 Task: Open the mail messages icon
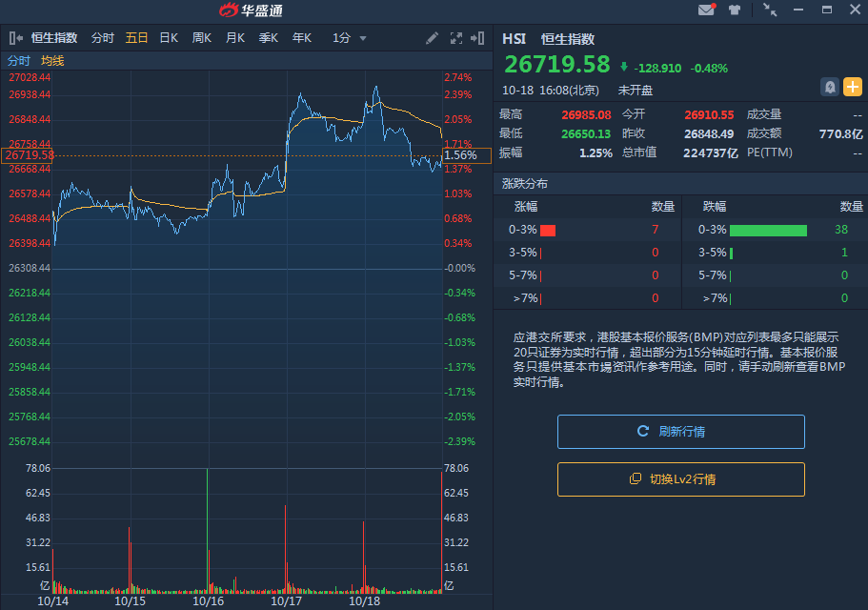[706, 10]
